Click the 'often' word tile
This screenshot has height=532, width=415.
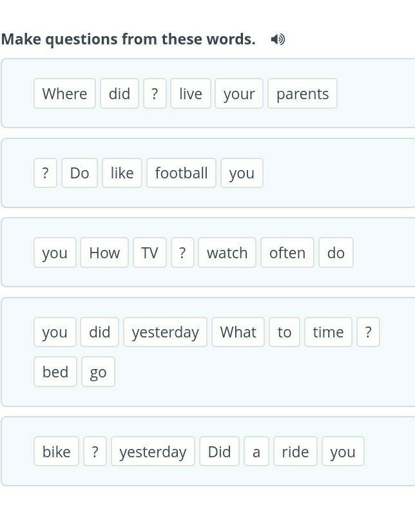point(287,253)
